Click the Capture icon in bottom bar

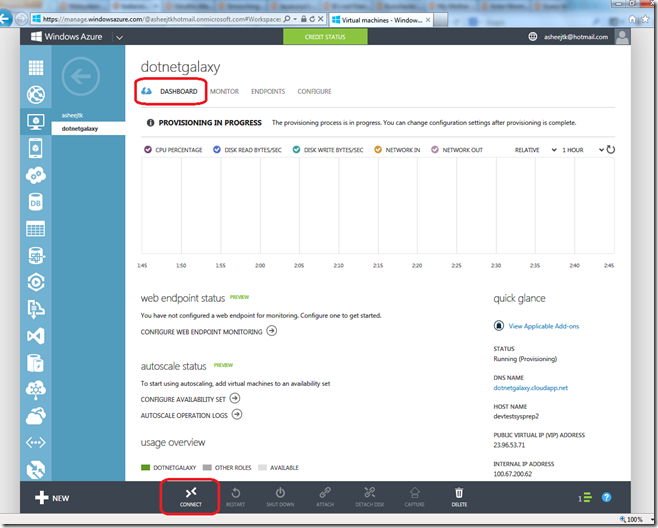pos(415,493)
